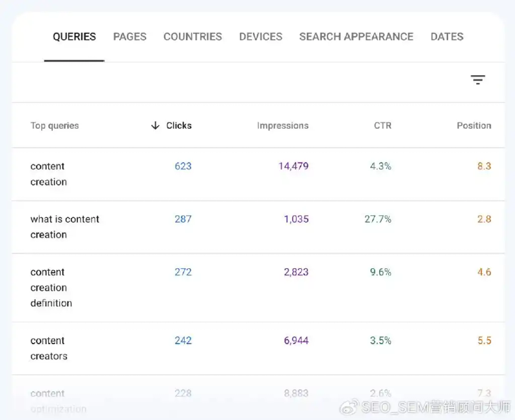Viewport: 515px width, 420px height.
Task: Open the Pages tab
Action: tap(129, 37)
